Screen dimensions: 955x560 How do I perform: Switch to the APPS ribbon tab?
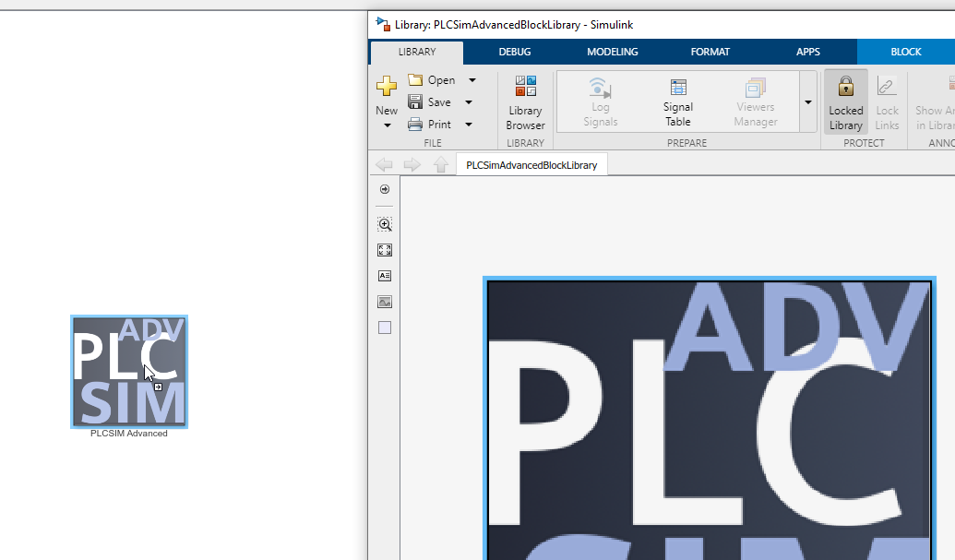(808, 52)
